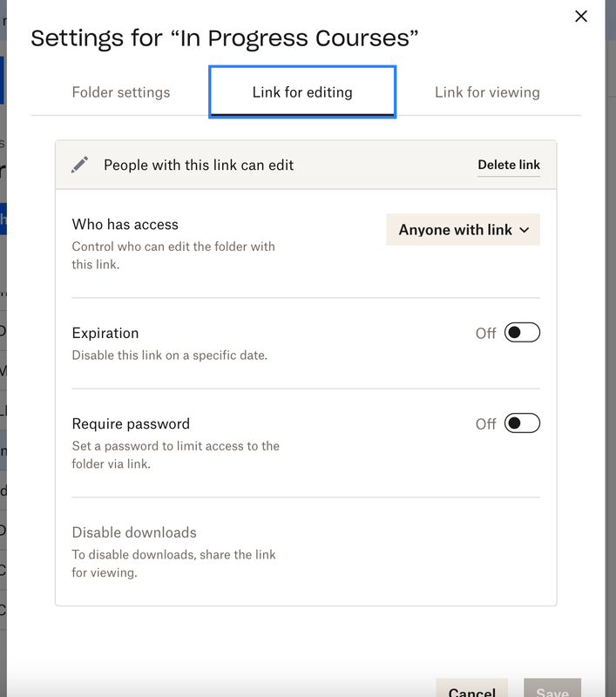Viewport: 616px width, 697px height.
Task: Click the dialog title for In Progress Courses
Action: pyautogui.click(x=225, y=37)
